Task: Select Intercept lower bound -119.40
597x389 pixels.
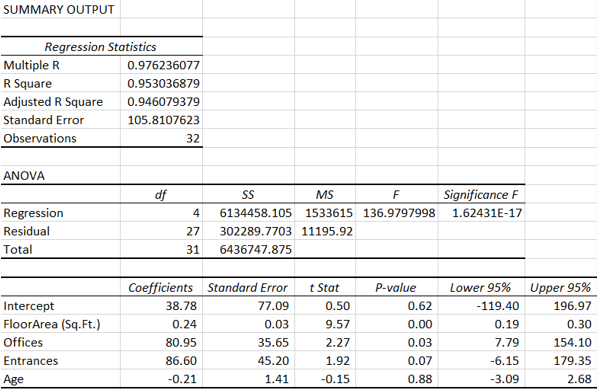Action: click(498, 306)
